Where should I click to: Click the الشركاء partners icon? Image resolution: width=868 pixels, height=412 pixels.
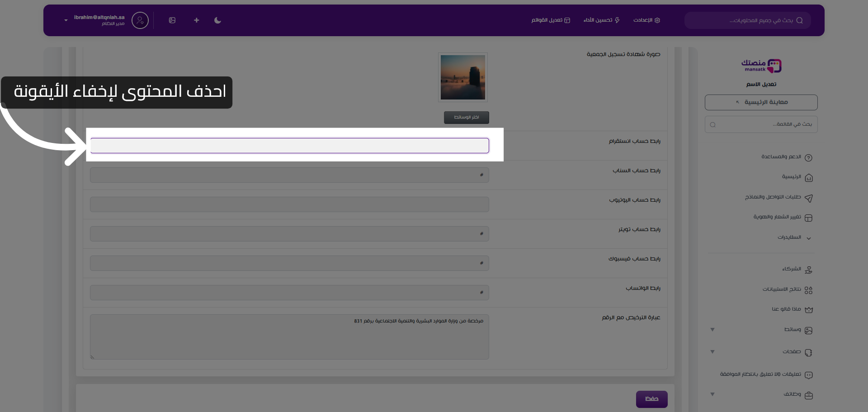coord(809,269)
